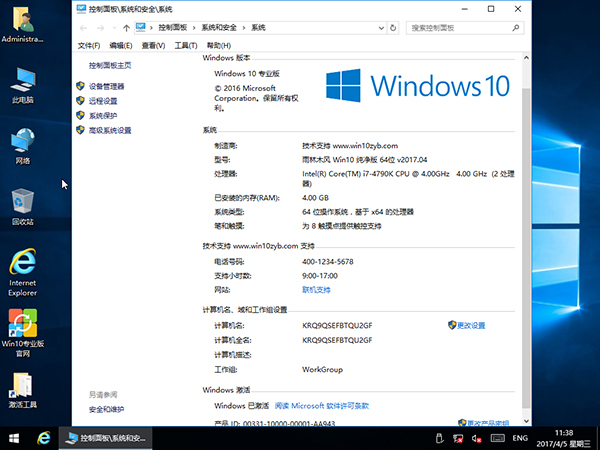Open the 联机支持 website link
Screen dimensions: 600x450
(x=316, y=289)
